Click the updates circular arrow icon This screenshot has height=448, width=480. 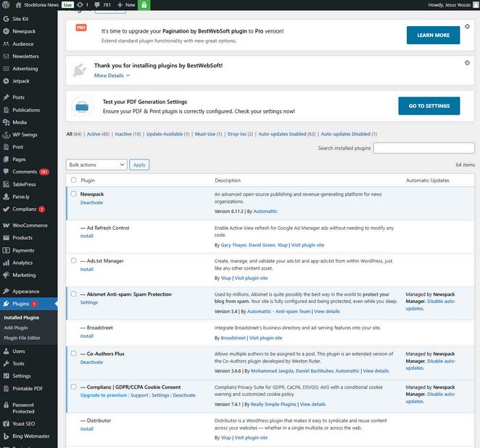tap(80, 5)
